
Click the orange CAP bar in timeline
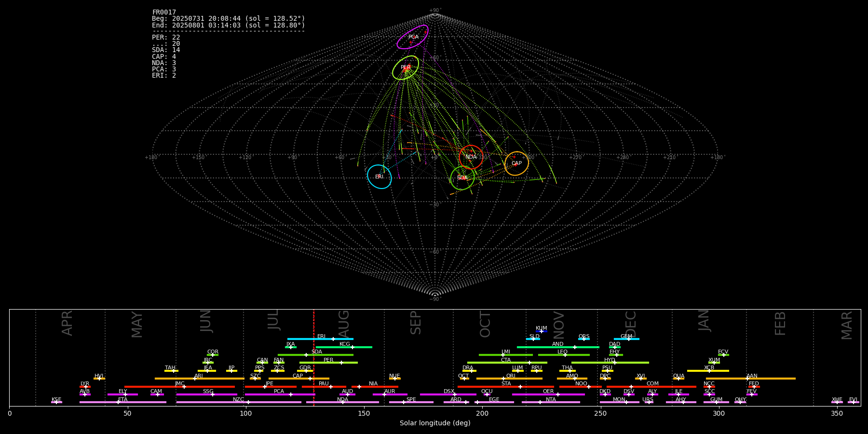(x=299, y=379)
